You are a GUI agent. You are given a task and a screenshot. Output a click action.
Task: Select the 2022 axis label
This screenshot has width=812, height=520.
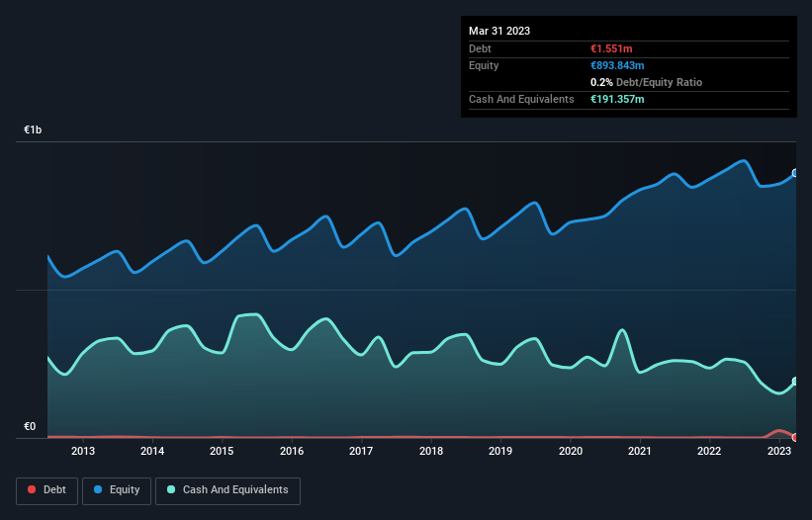coord(709,451)
